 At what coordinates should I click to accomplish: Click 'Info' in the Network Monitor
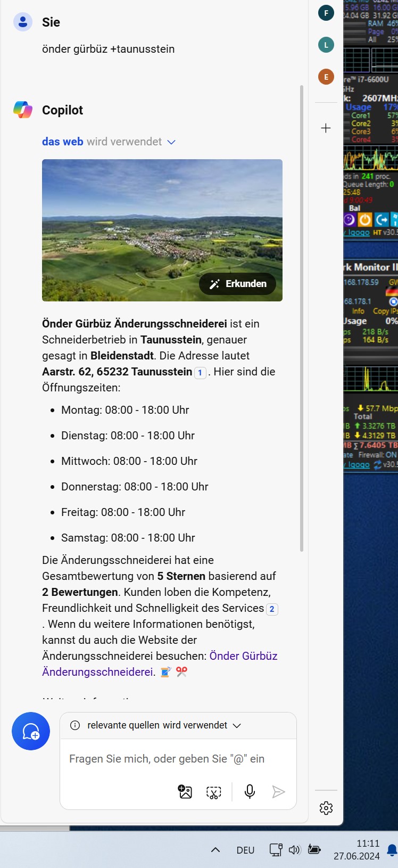click(358, 311)
